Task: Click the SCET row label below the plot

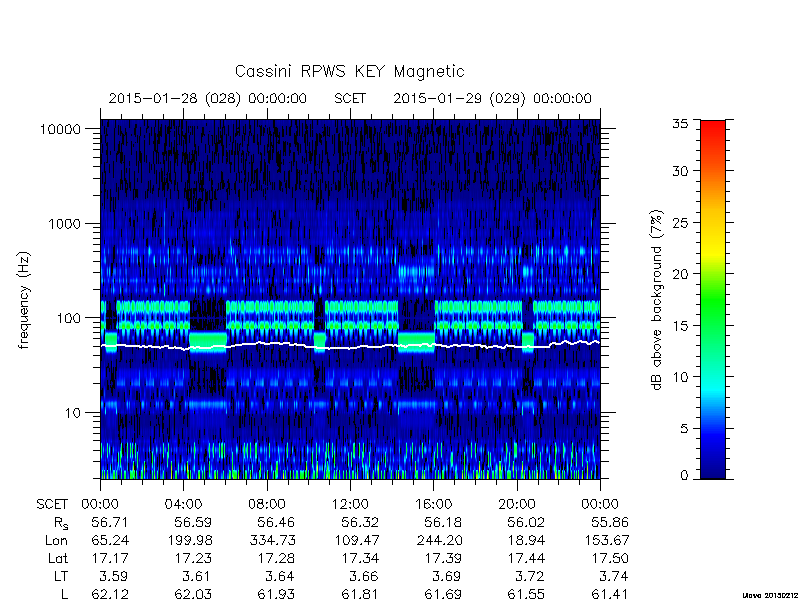Action: (52, 505)
